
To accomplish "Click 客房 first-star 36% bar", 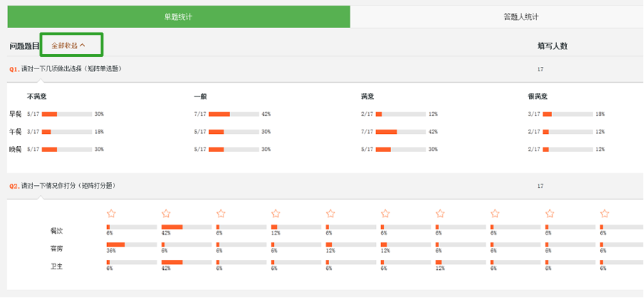I will tap(132, 245).
